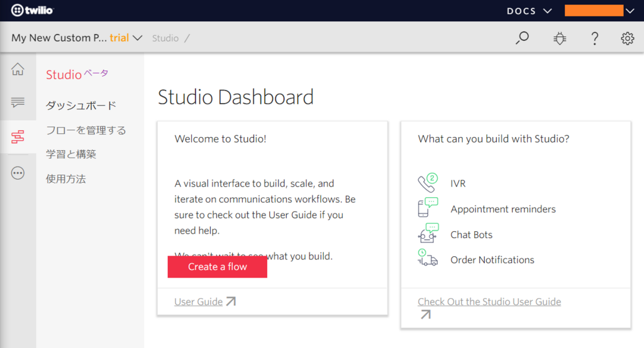
Task: Open the DOCS dropdown menu
Action: (x=529, y=11)
